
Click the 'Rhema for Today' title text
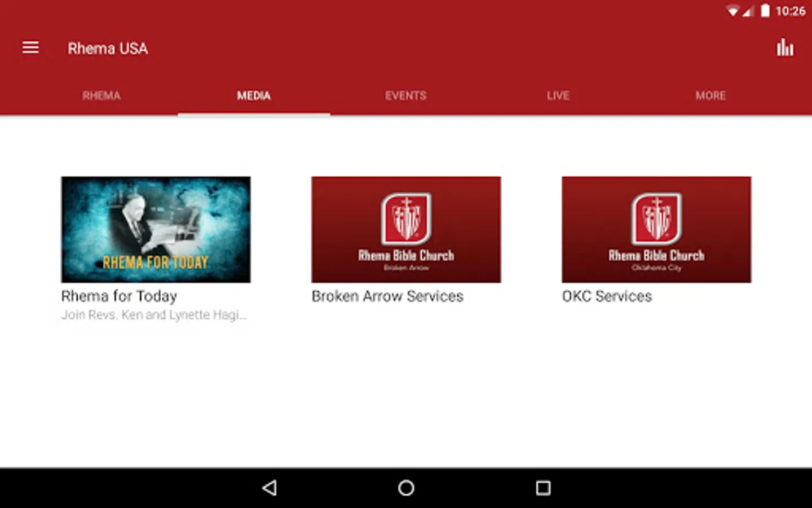[x=119, y=296]
